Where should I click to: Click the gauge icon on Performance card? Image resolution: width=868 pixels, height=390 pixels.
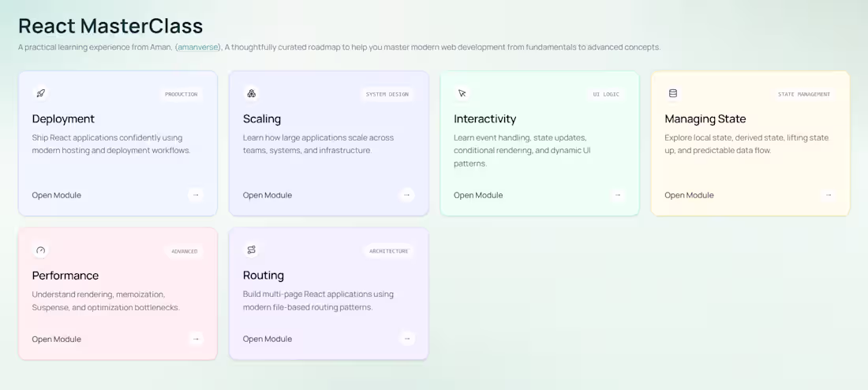tap(40, 250)
